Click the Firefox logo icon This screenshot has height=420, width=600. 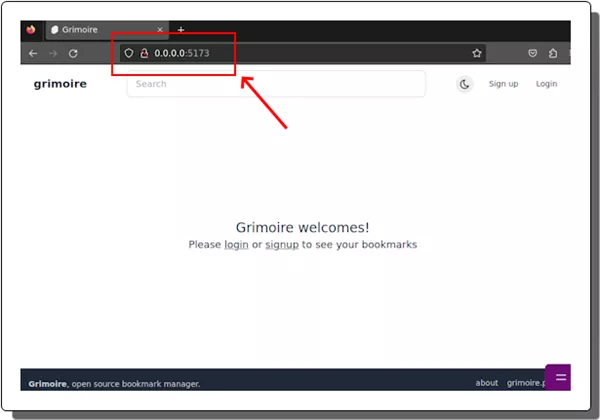pyautogui.click(x=31, y=29)
